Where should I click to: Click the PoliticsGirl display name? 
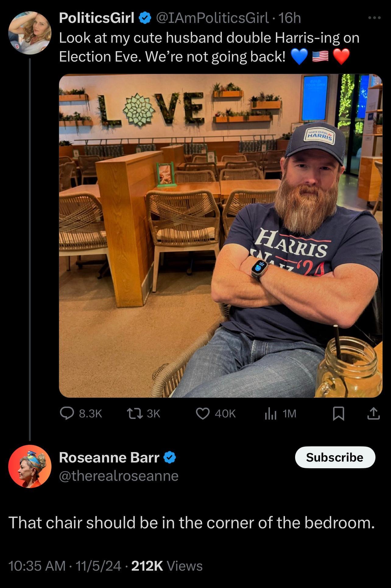click(x=97, y=18)
